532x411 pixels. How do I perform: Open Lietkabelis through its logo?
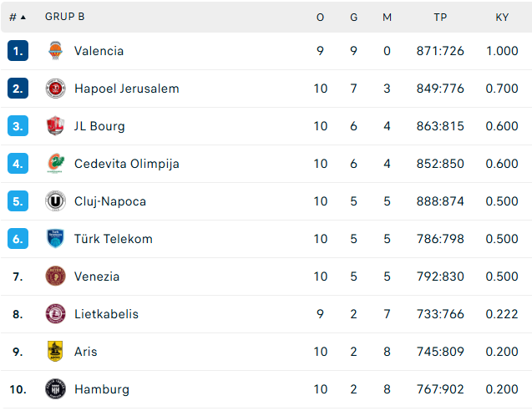[x=55, y=314]
